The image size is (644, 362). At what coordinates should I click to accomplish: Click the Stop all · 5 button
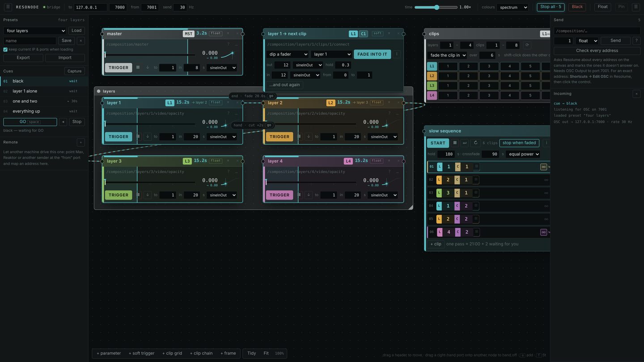(551, 7)
